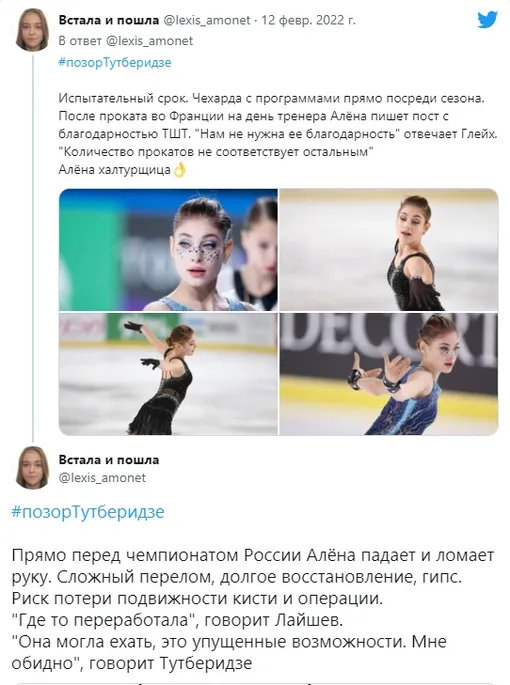Click the Тутберидзе quote line at bottom

tap(229, 653)
